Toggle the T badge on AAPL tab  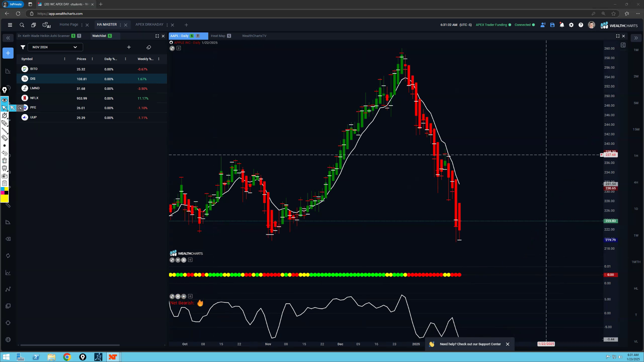point(198,36)
